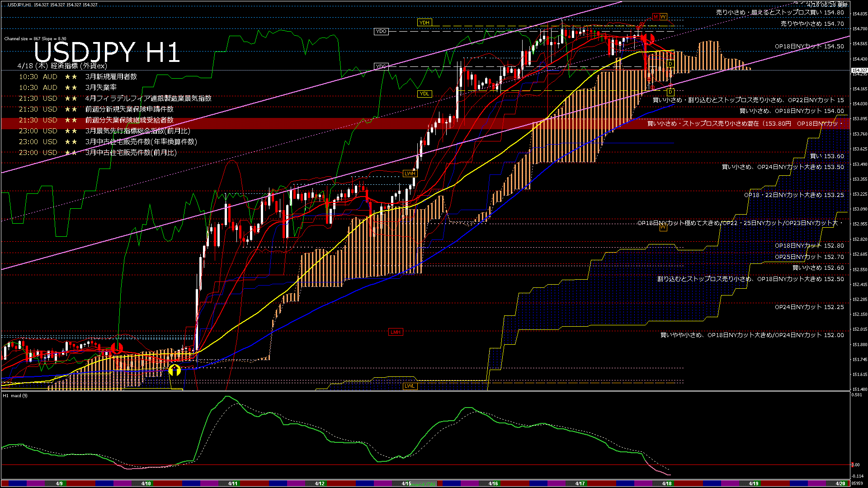The height and width of the screenshot is (488, 868).
Task: Select the YDO label on chart
Action: 381,31
